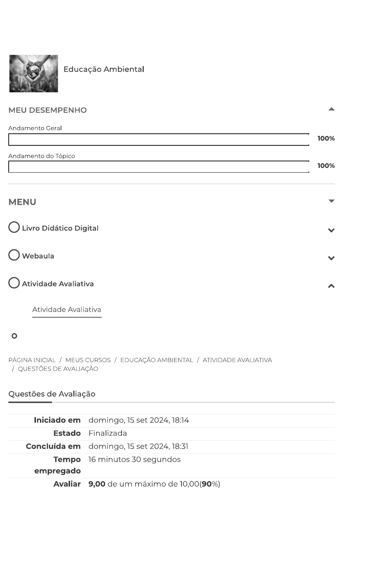Collapse the Atividade Avaliativa chevron
This screenshot has height=572, width=392.
tap(331, 286)
